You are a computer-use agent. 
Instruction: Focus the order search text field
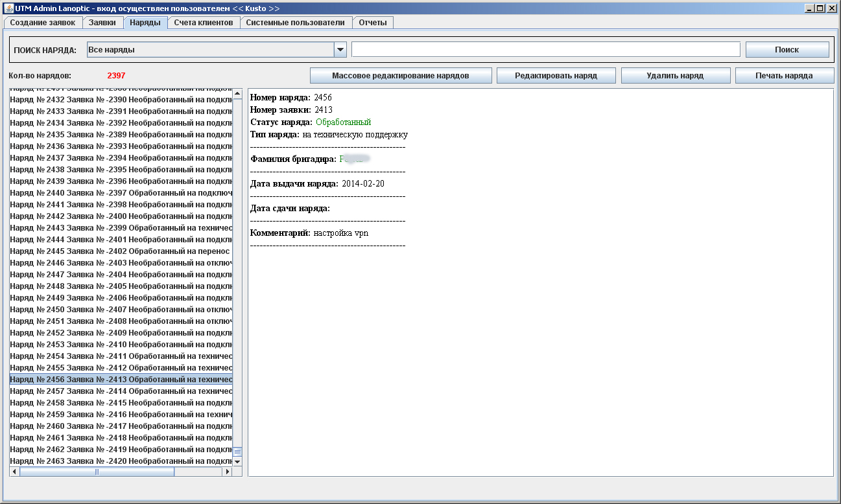pyautogui.click(x=545, y=50)
